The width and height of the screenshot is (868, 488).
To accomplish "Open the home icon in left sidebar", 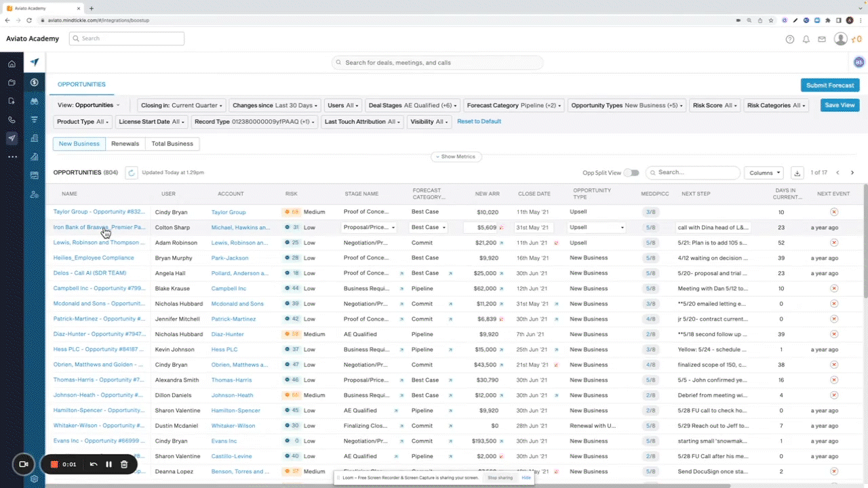I will coord(12,64).
